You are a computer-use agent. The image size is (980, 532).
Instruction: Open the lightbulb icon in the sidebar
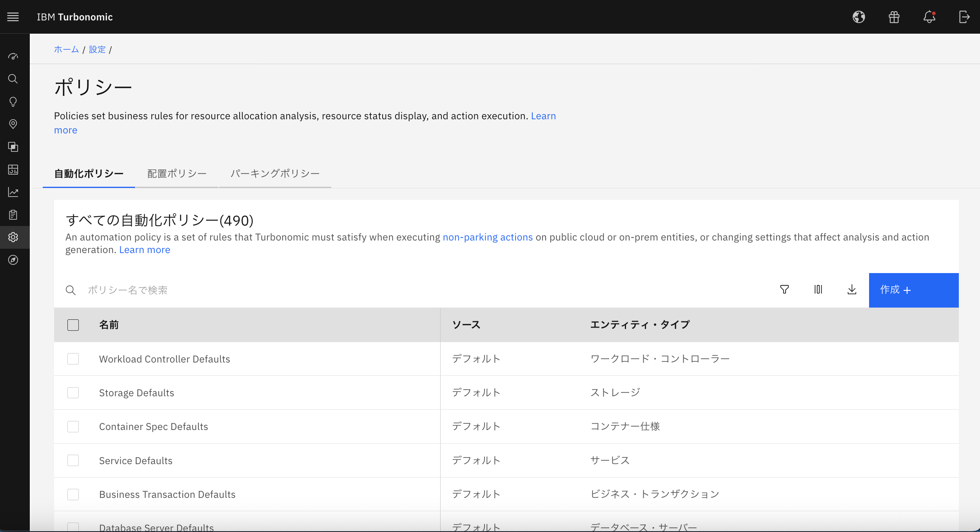[x=13, y=102]
